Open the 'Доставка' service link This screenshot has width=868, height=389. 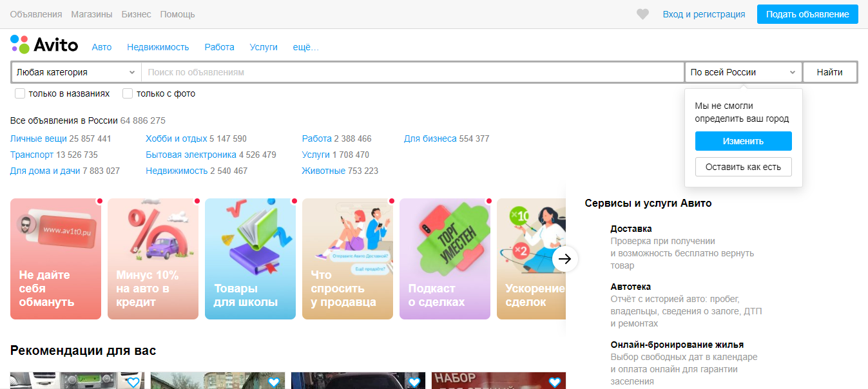631,229
